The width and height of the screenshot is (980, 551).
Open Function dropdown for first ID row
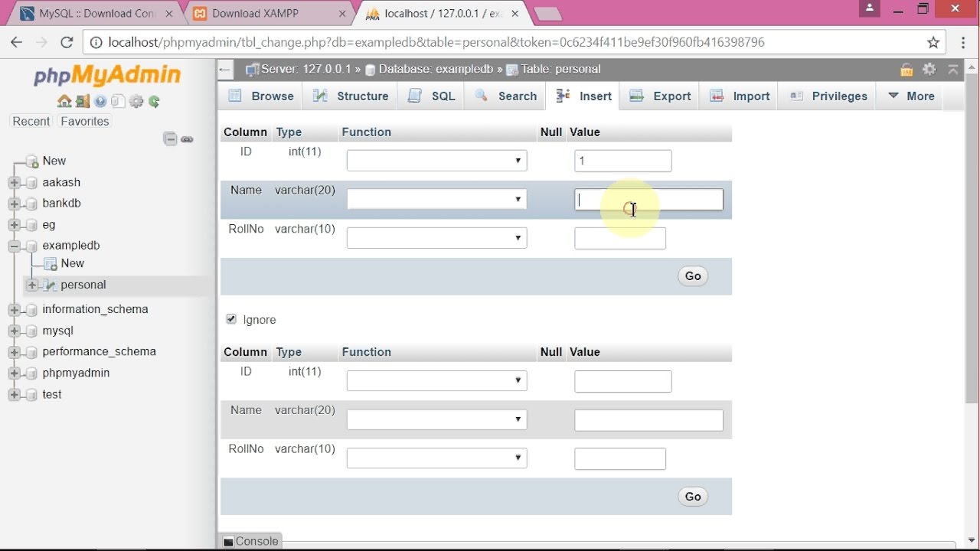pos(436,161)
